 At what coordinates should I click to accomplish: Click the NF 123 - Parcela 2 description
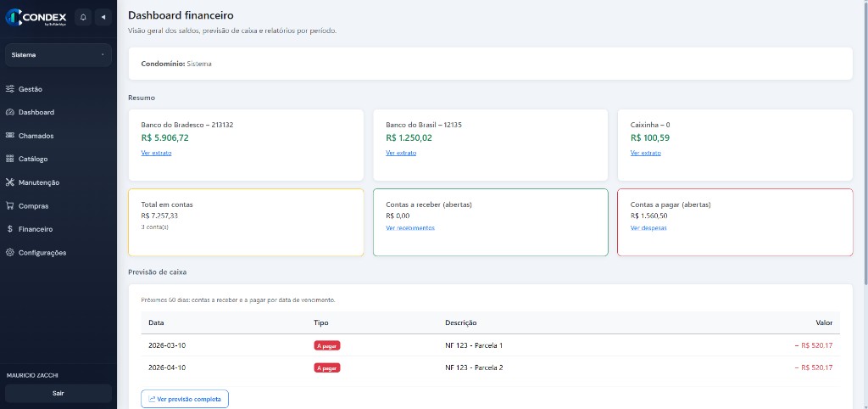(x=474, y=367)
